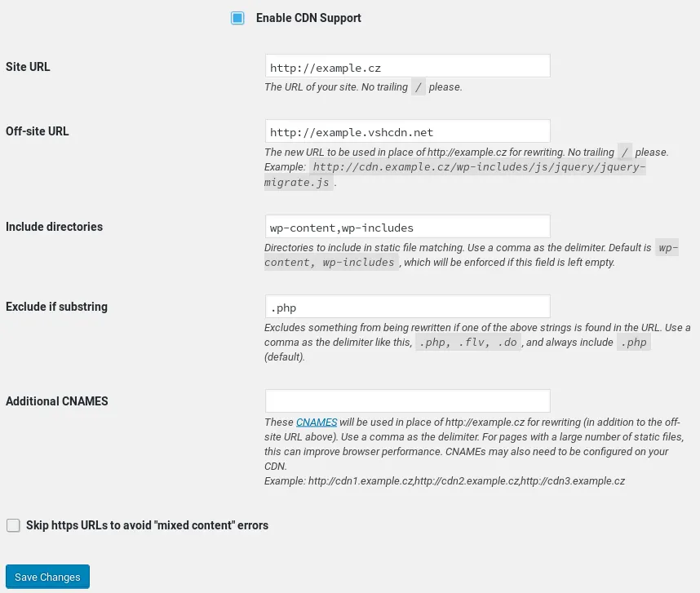This screenshot has width=700, height=593.
Task: Click the Exclude if substring label
Action: pyautogui.click(x=56, y=307)
